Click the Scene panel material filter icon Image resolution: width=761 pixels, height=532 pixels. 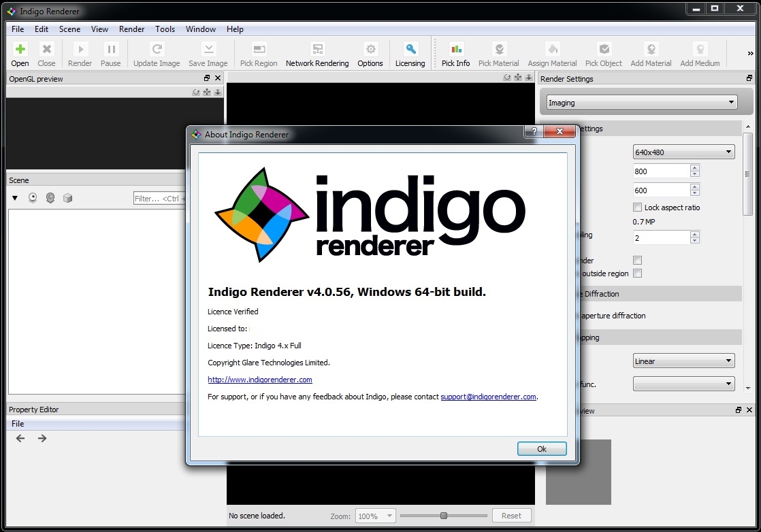(50, 198)
